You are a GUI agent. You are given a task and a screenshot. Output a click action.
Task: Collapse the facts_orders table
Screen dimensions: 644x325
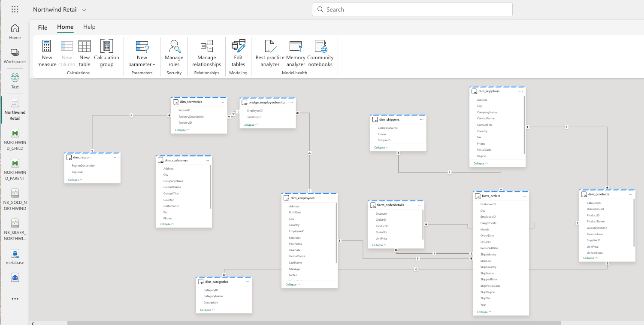point(484,312)
